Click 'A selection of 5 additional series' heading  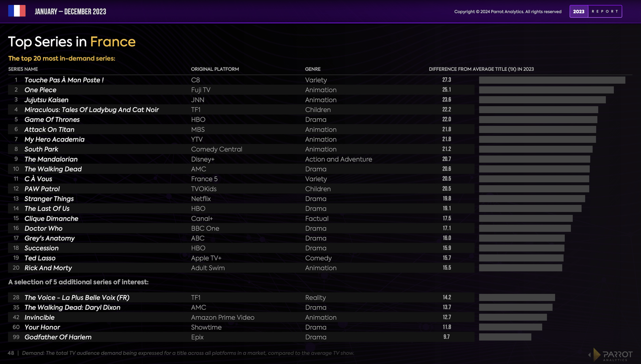click(78, 282)
